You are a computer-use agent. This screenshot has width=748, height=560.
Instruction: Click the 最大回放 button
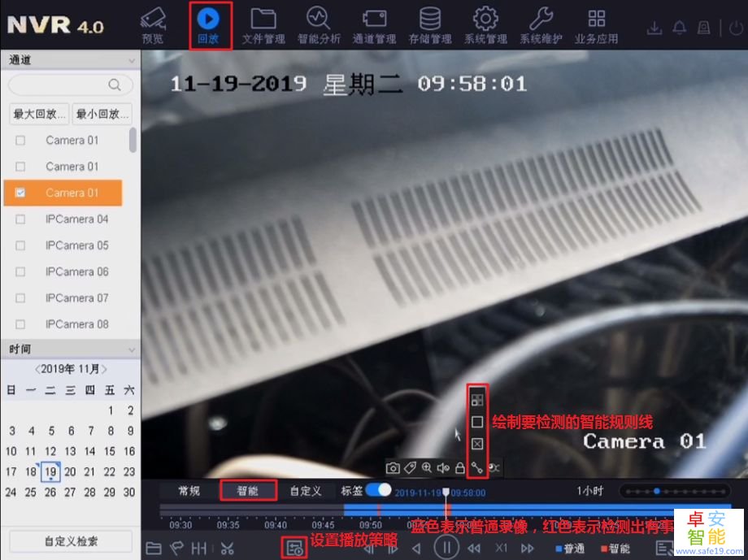tap(38, 114)
